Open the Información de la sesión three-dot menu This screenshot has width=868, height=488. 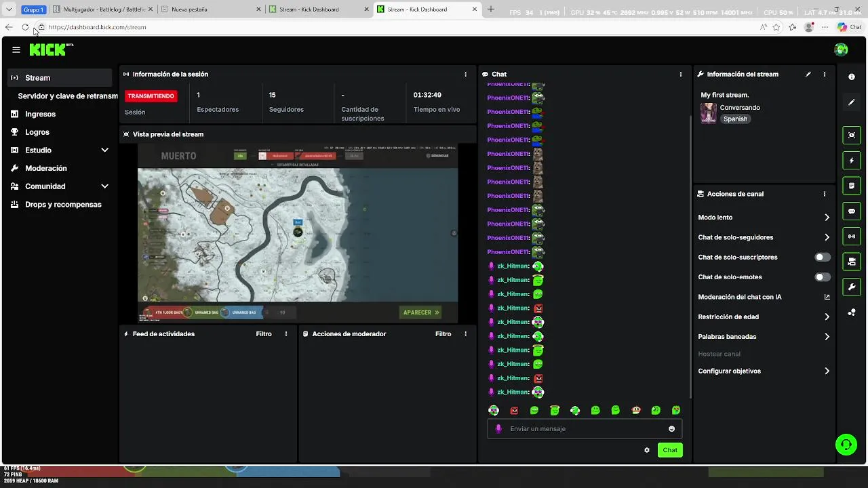pyautogui.click(x=465, y=75)
